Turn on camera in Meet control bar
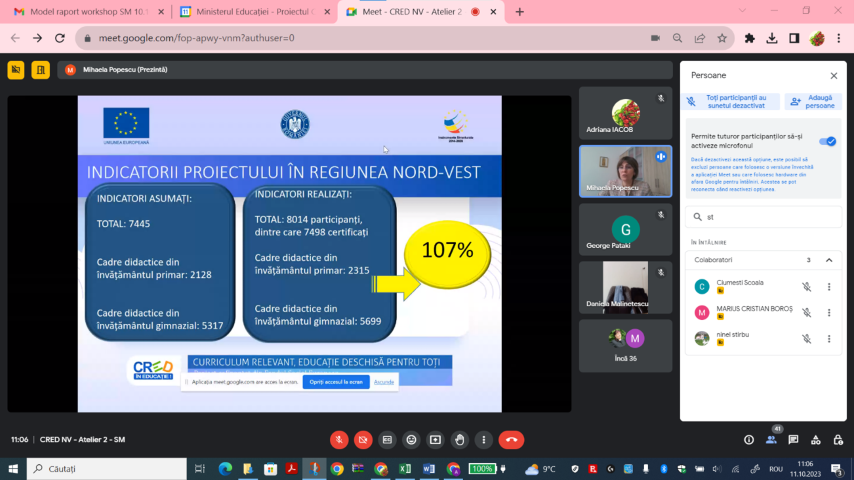The height and width of the screenshot is (480, 854). tap(363, 439)
